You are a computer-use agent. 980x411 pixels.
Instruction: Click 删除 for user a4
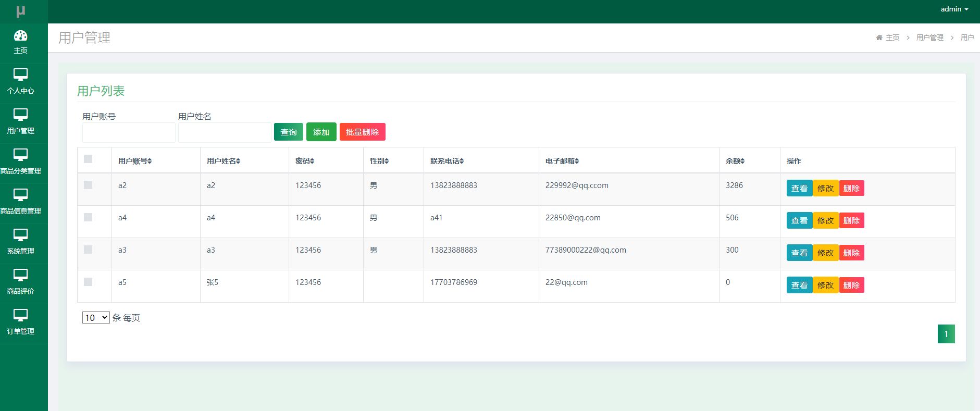click(851, 220)
